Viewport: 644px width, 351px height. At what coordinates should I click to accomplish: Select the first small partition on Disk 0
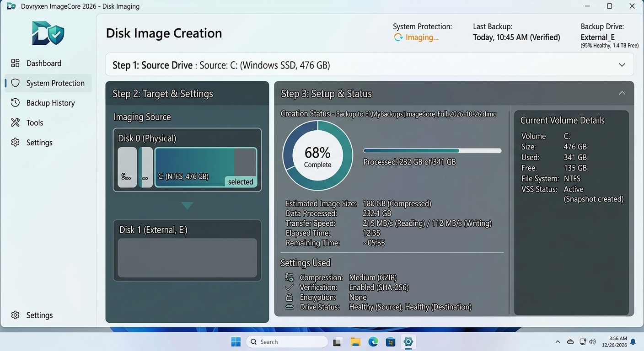click(127, 167)
